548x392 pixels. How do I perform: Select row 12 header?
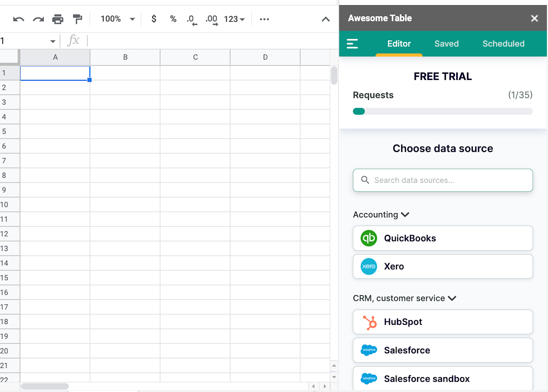pos(10,234)
